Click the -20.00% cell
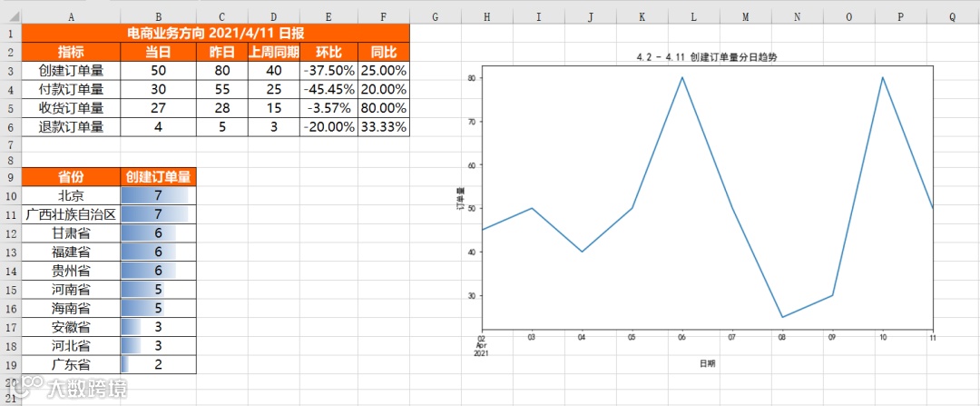This screenshot has width=980, height=406. (x=328, y=127)
